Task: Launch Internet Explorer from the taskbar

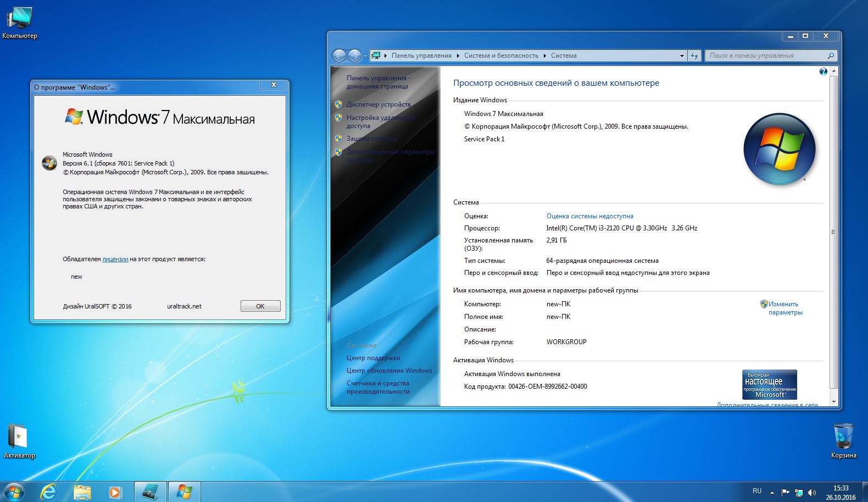Action: pyautogui.click(x=49, y=492)
